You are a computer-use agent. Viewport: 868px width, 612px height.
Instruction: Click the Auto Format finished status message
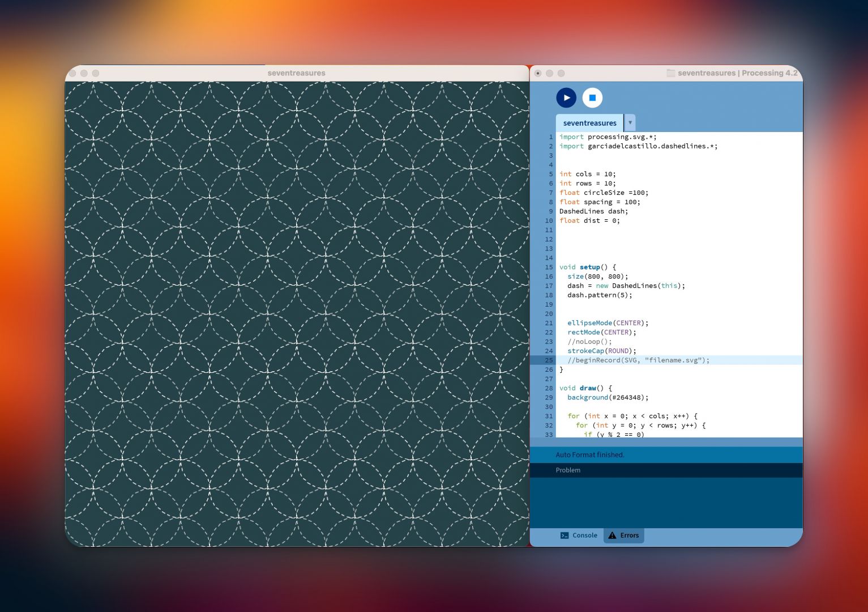tap(589, 455)
